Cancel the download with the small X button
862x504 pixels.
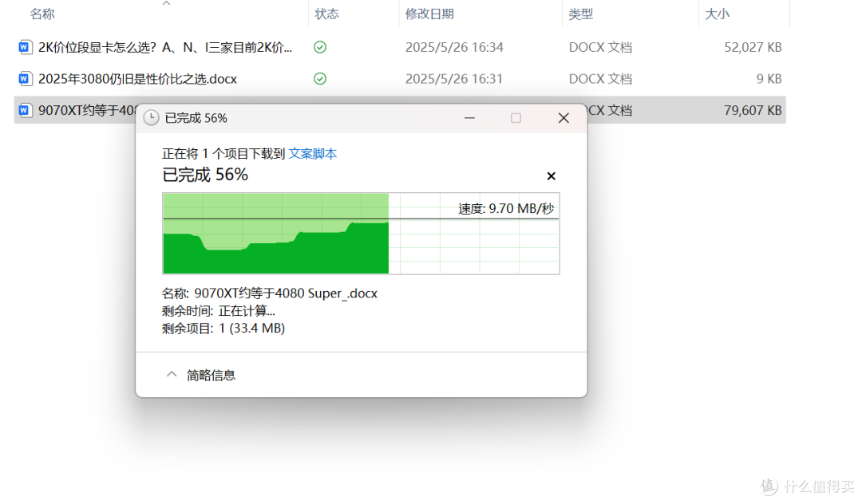pyautogui.click(x=551, y=175)
